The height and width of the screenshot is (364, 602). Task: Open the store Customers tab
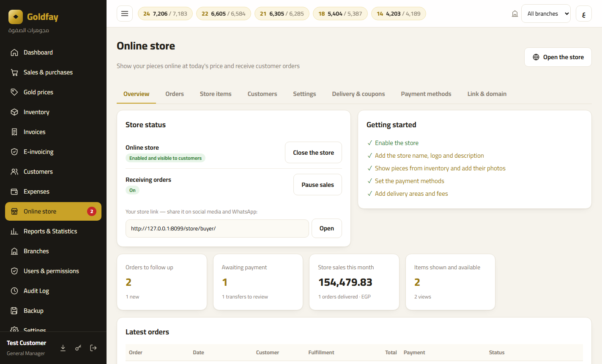click(x=263, y=94)
